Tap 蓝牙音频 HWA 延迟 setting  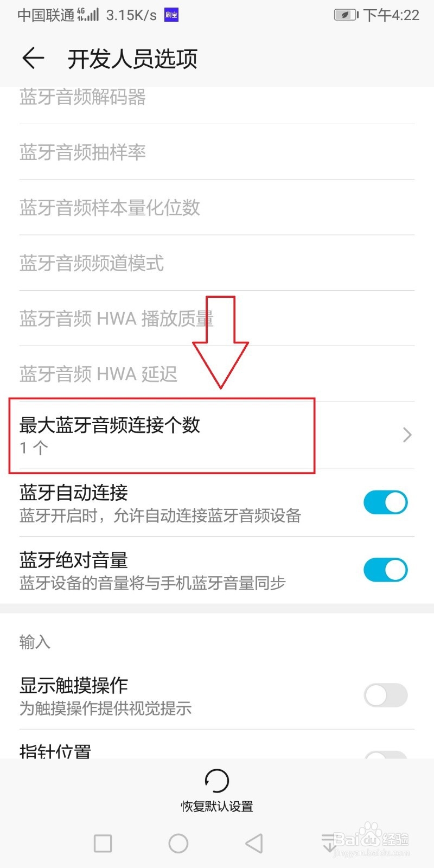tap(217, 374)
